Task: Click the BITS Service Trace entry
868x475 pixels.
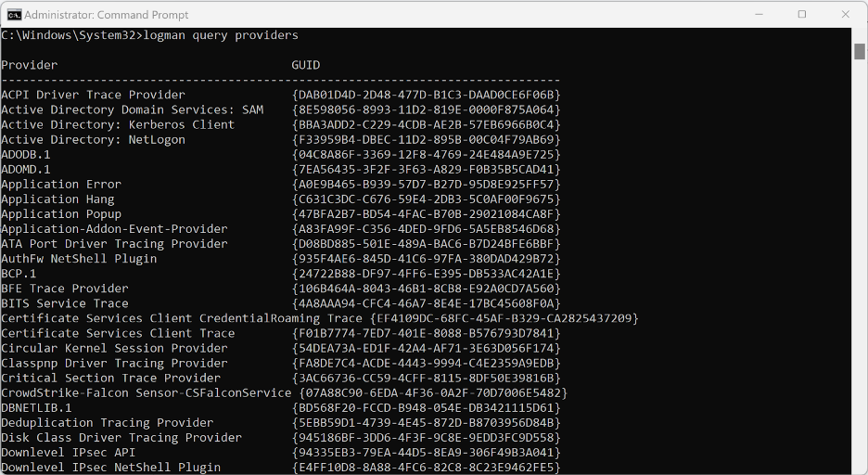Action: (x=65, y=303)
